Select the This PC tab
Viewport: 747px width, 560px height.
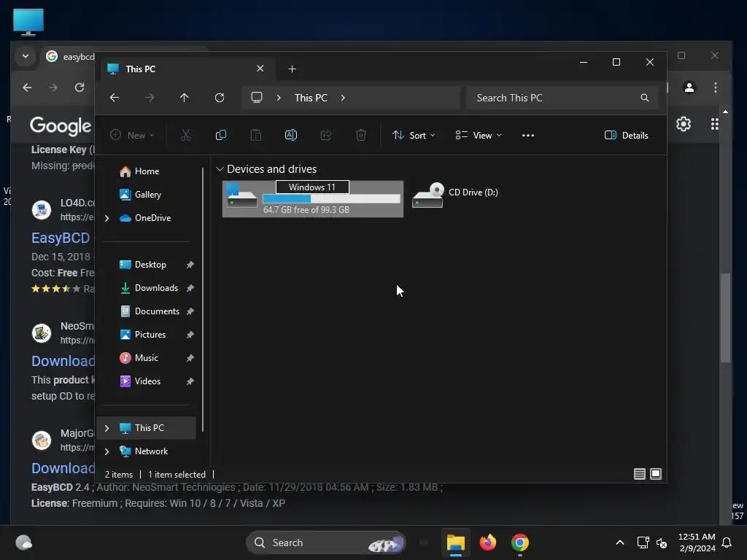(187, 69)
